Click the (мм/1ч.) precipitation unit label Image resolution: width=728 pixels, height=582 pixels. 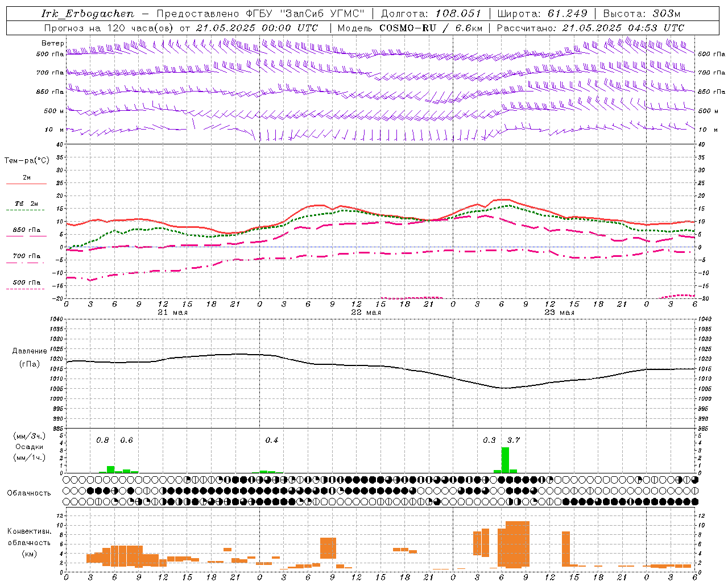point(30,458)
